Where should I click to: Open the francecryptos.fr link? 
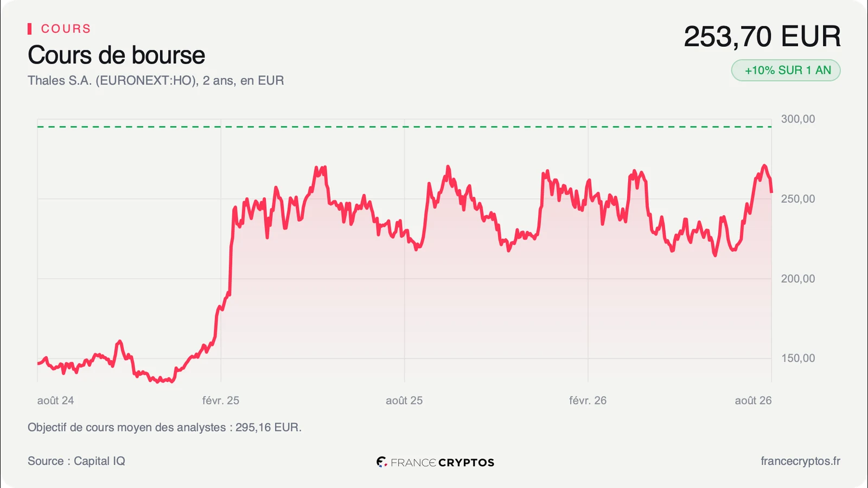[800, 461]
